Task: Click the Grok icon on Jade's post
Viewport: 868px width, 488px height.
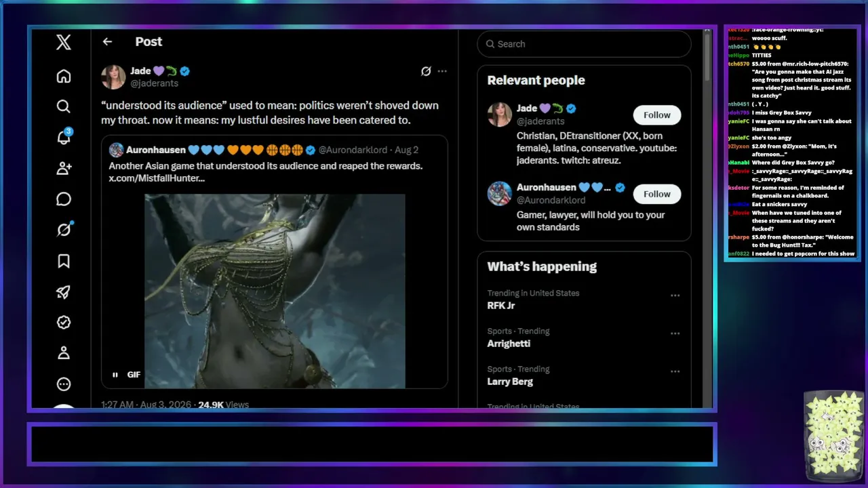Action: coord(426,71)
